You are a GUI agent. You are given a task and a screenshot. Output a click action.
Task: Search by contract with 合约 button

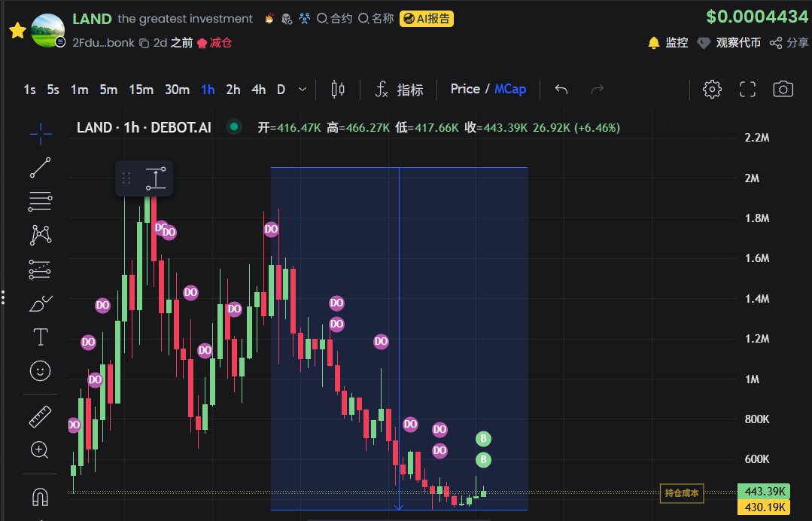point(335,19)
